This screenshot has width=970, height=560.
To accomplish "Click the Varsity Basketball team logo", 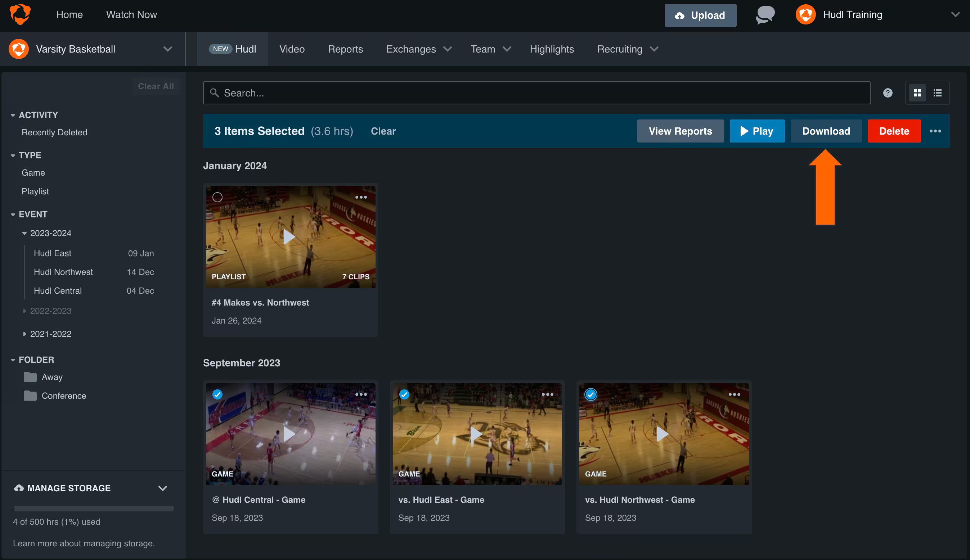I will (x=18, y=49).
